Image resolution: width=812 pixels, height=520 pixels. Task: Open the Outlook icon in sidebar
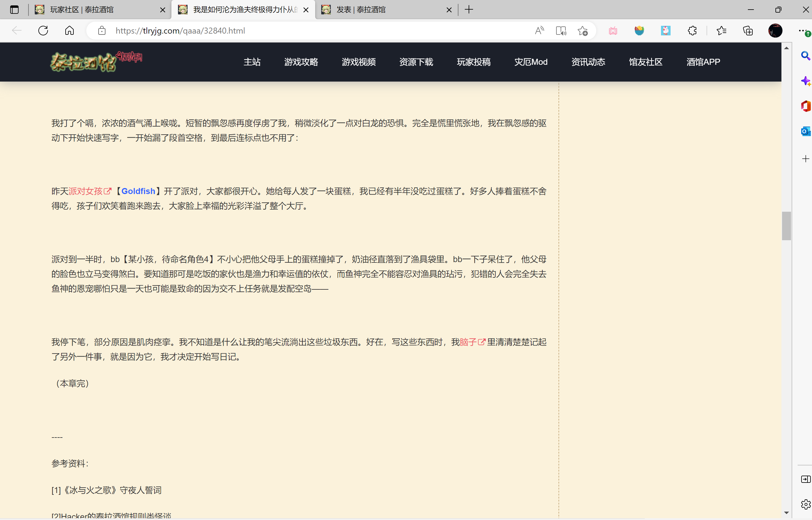806,131
